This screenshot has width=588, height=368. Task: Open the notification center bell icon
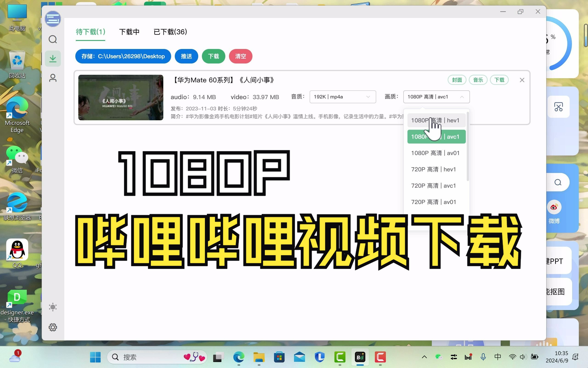(x=575, y=357)
